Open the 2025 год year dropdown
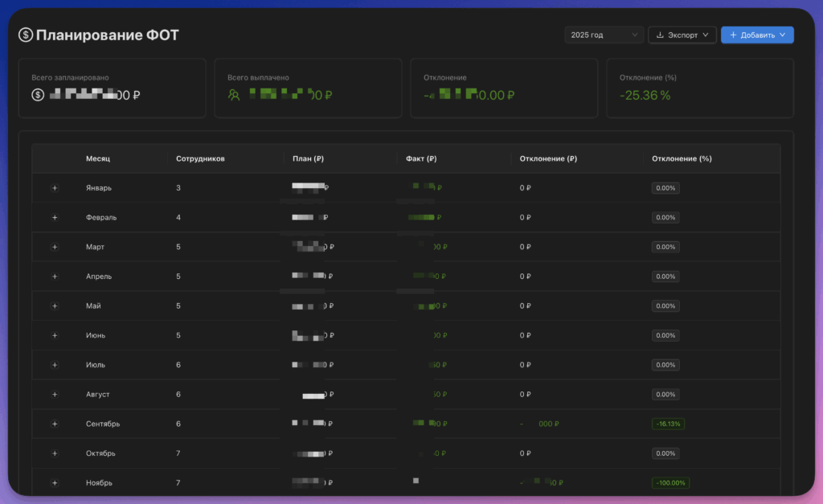This screenshot has width=823, height=504. 604,35
